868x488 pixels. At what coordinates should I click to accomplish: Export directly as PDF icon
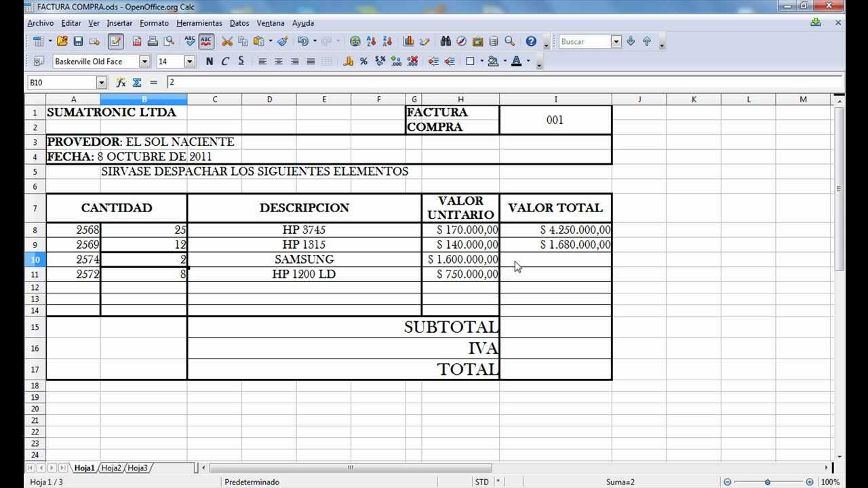[x=137, y=41]
